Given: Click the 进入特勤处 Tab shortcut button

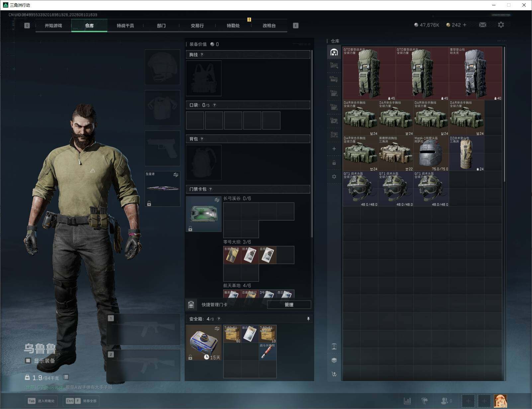Looking at the screenshot, I should click(x=41, y=401).
